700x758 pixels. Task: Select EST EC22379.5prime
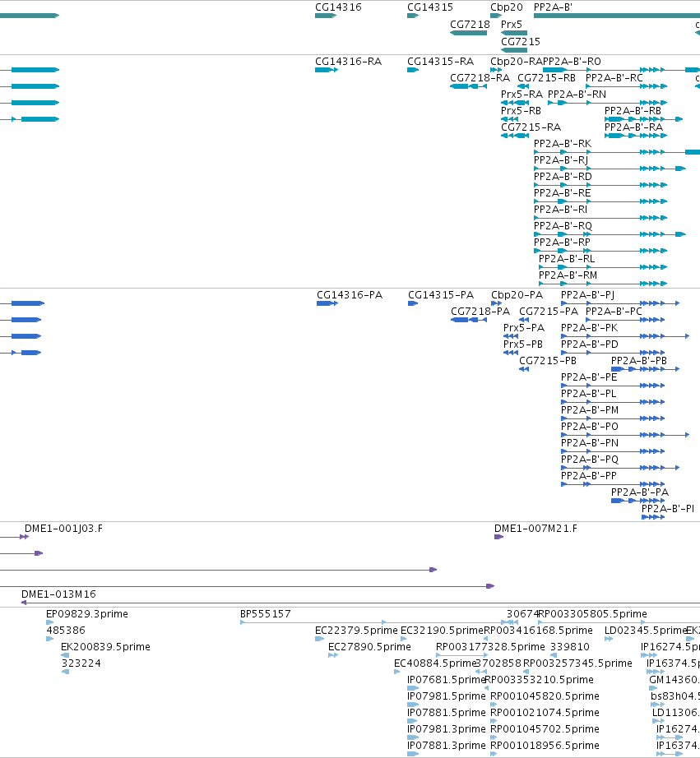356,631
